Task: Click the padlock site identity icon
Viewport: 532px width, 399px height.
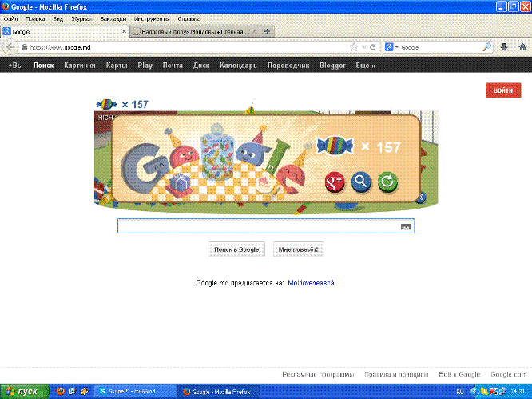Action: (x=24, y=47)
